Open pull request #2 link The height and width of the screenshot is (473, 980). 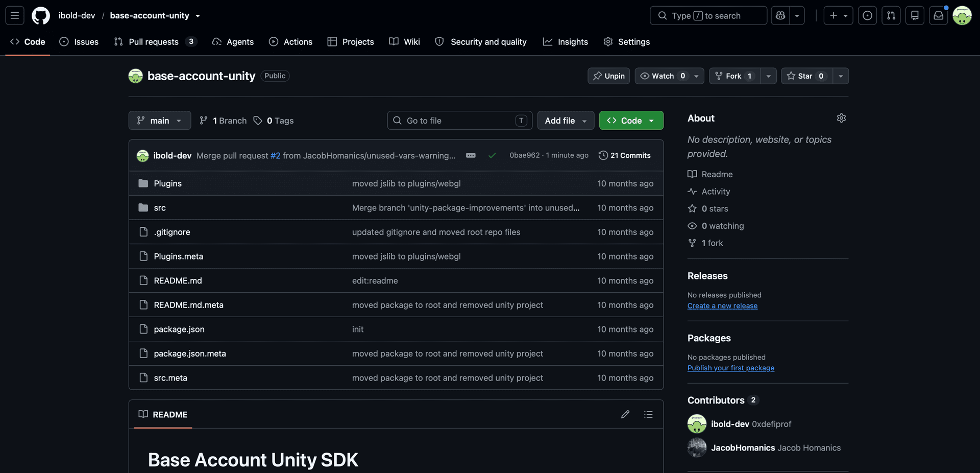click(275, 155)
